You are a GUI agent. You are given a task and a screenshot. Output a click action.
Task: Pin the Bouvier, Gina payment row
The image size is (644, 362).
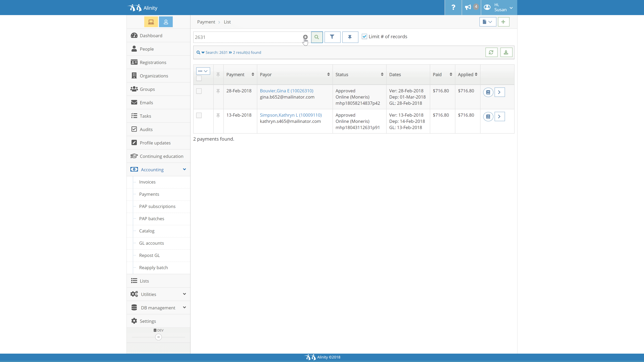218,91
